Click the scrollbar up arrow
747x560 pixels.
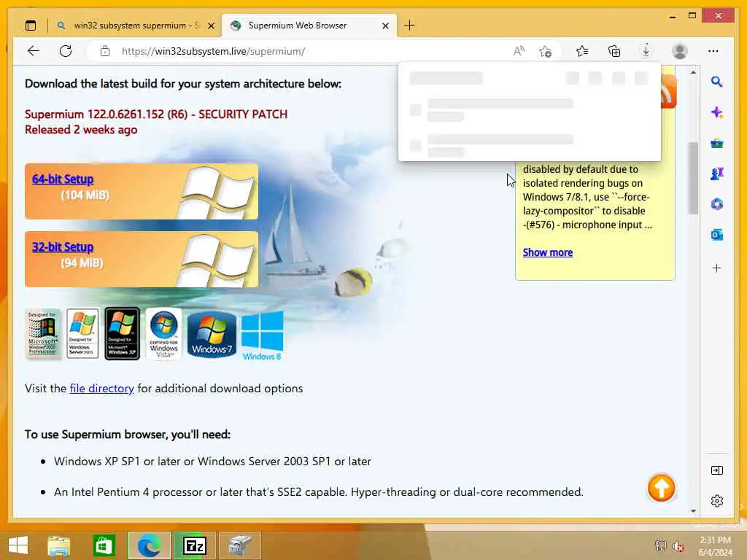point(693,72)
